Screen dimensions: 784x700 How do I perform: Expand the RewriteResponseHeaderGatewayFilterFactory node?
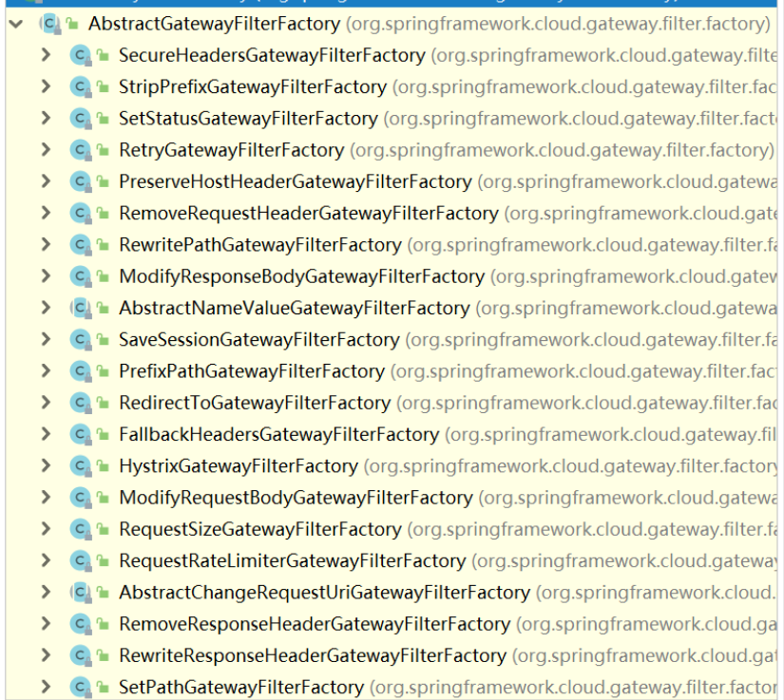(x=46, y=655)
